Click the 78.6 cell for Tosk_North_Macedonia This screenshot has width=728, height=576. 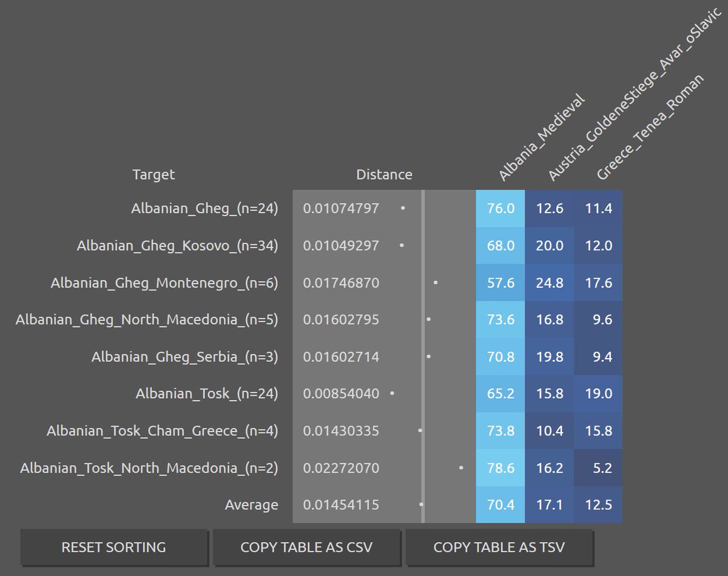(x=500, y=468)
